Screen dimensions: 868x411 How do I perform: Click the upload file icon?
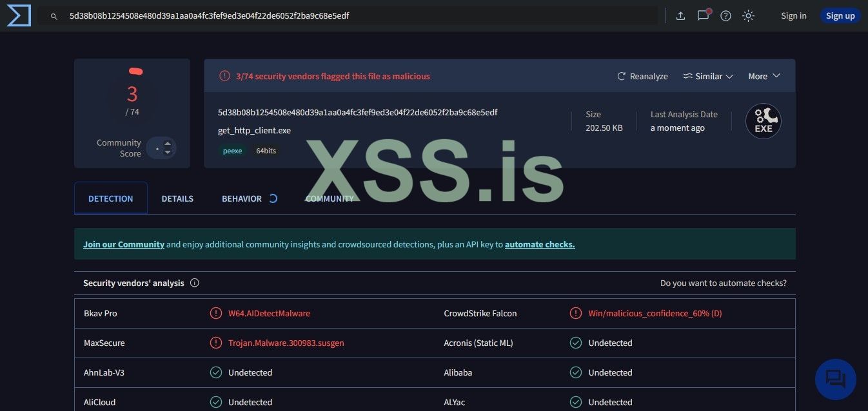pos(680,15)
